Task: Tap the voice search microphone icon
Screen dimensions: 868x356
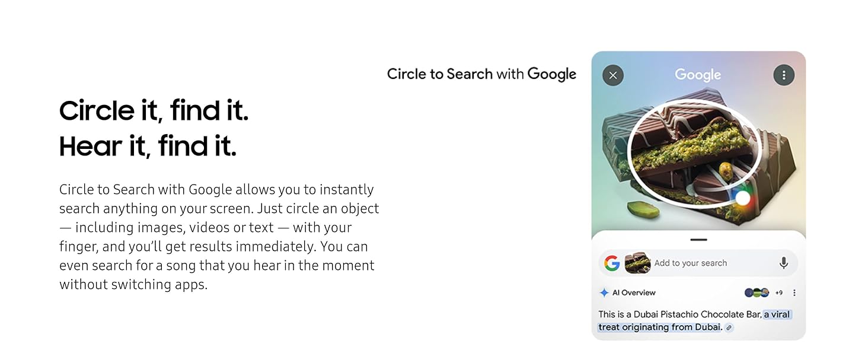Action: tap(784, 263)
